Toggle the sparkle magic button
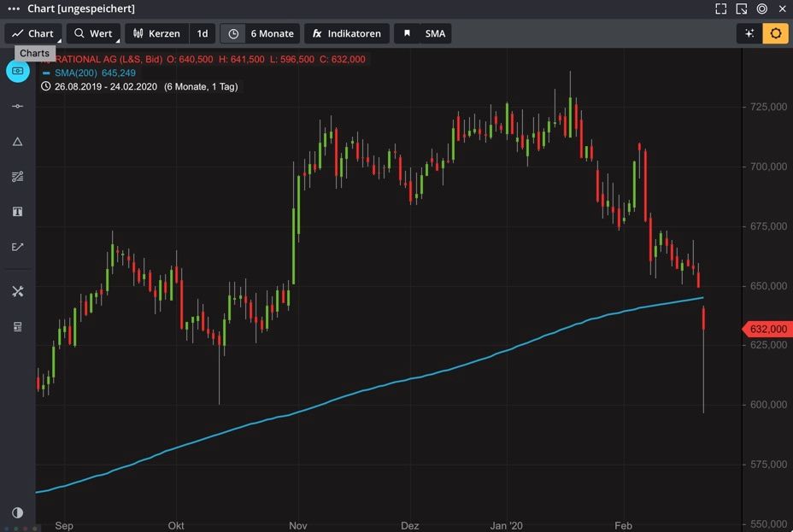 click(x=749, y=33)
